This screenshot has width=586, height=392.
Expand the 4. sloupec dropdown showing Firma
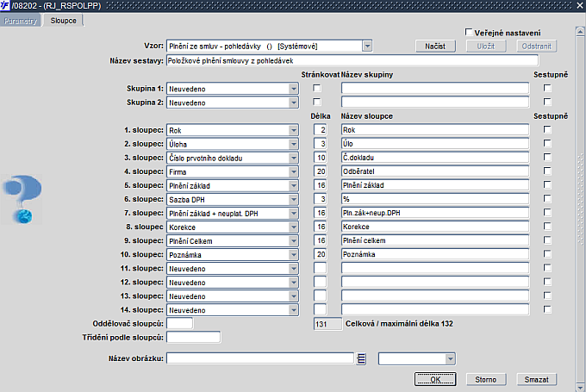tap(294, 171)
